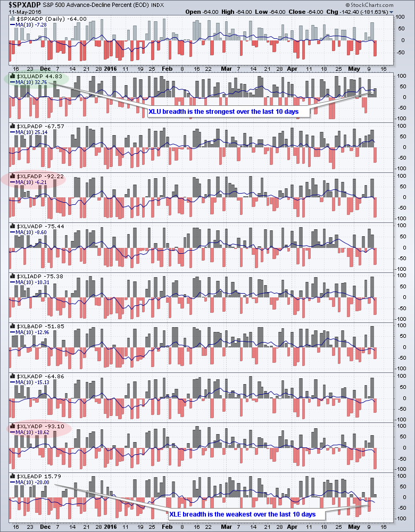Click the 2016 label on the bottom date axis
Viewport: 415px width, 532px height.
tap(111, 527)
